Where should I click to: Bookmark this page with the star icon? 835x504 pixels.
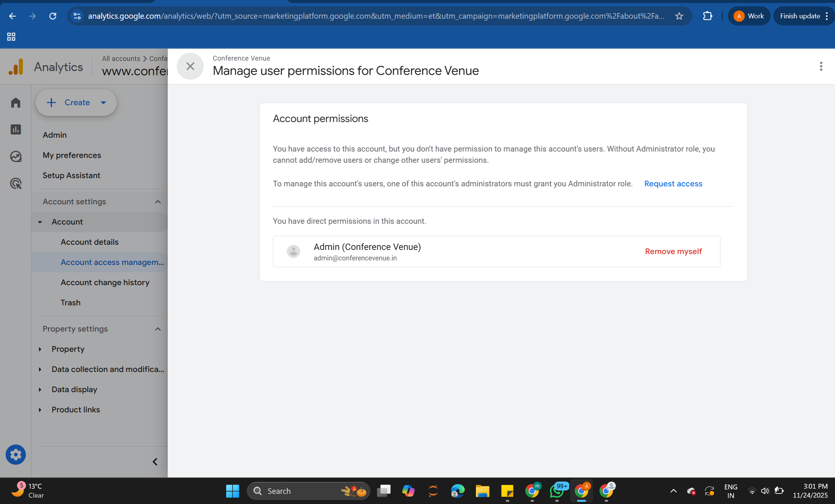(x=679, y=16)
